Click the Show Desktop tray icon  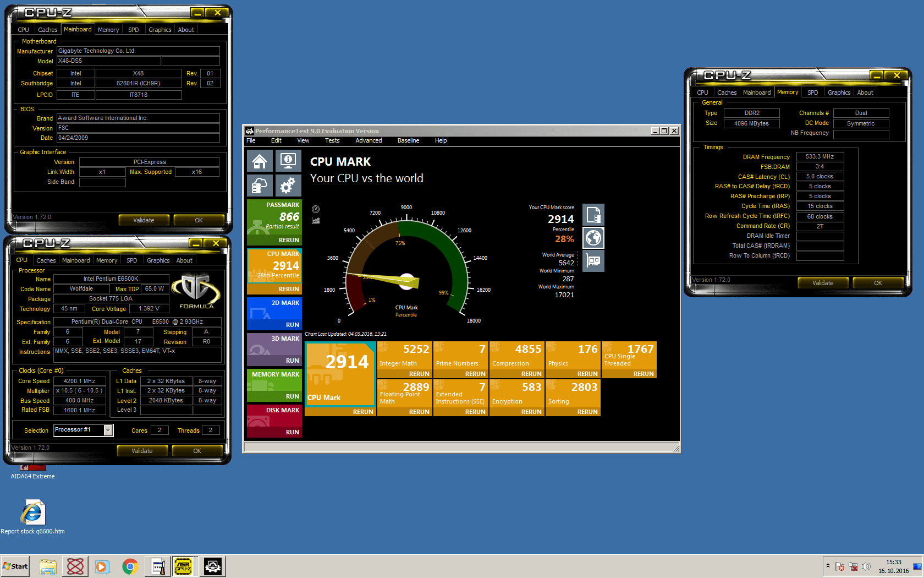[917, 566]
